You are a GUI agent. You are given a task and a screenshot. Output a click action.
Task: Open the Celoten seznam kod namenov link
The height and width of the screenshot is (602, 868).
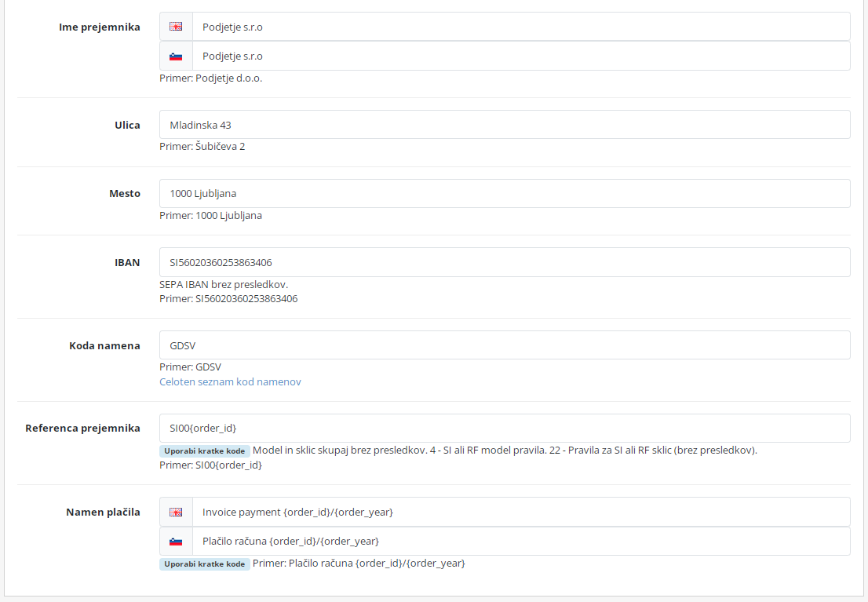point(230,382)
